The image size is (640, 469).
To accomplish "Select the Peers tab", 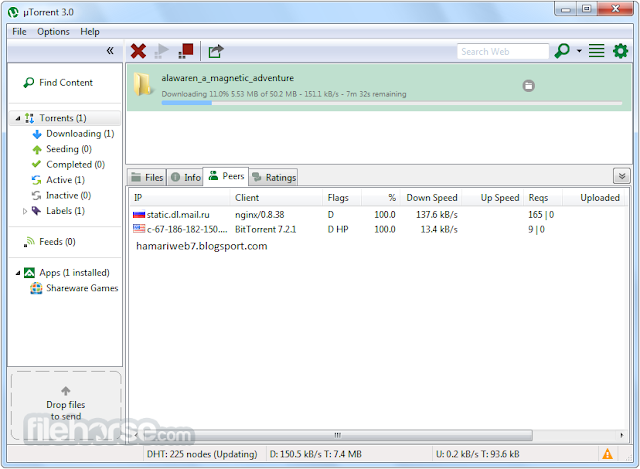I will (x=226, y=176).
